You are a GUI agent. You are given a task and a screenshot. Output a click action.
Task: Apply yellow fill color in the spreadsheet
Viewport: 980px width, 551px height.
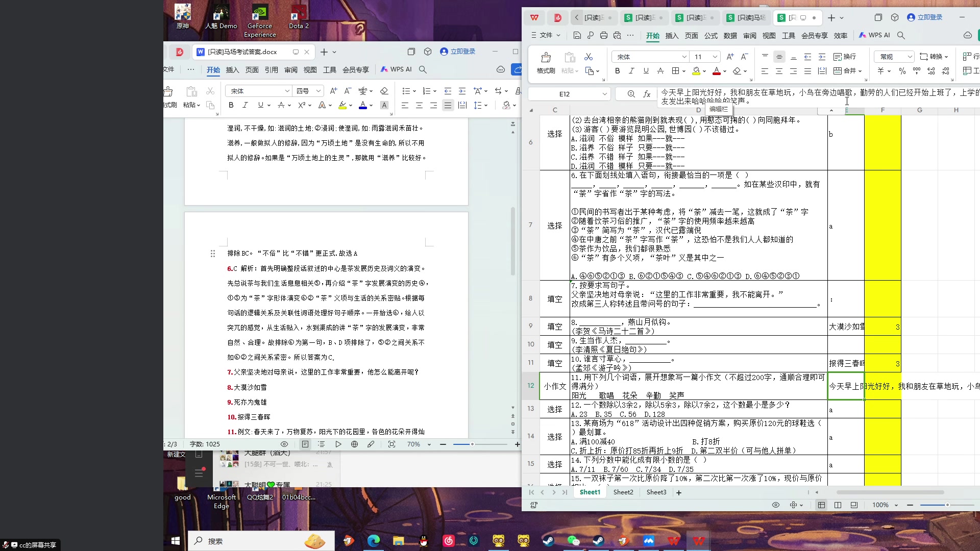coord(696,71)
